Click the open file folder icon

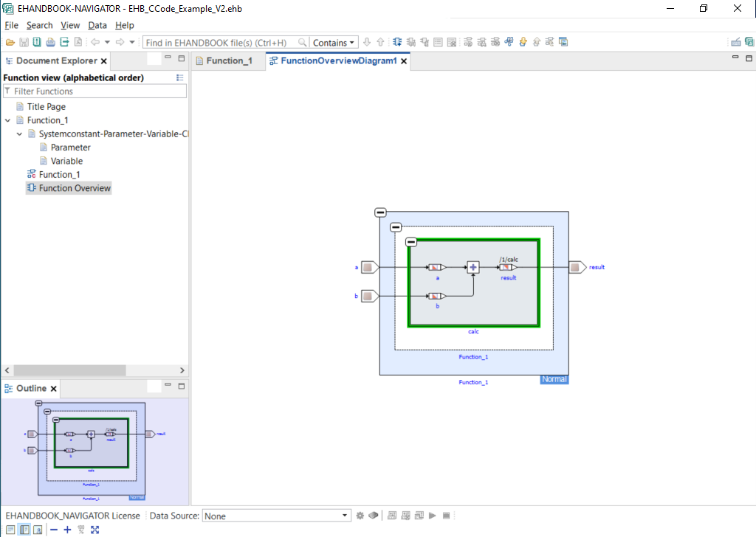coord(10,42)
